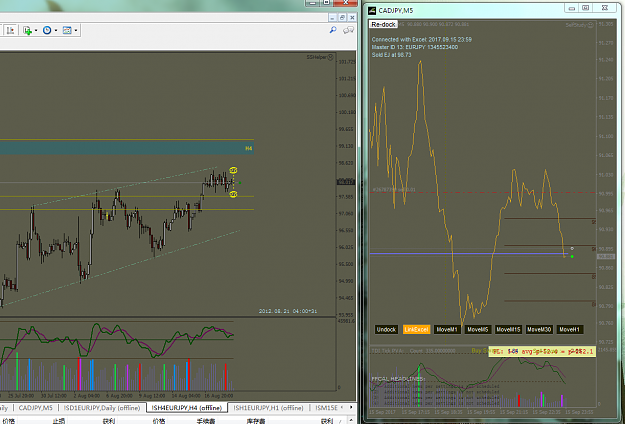This screenshot has width=625, height=424.
Task: Open the partially visible ISM15E tab
Action: click(x=326, y=408)
